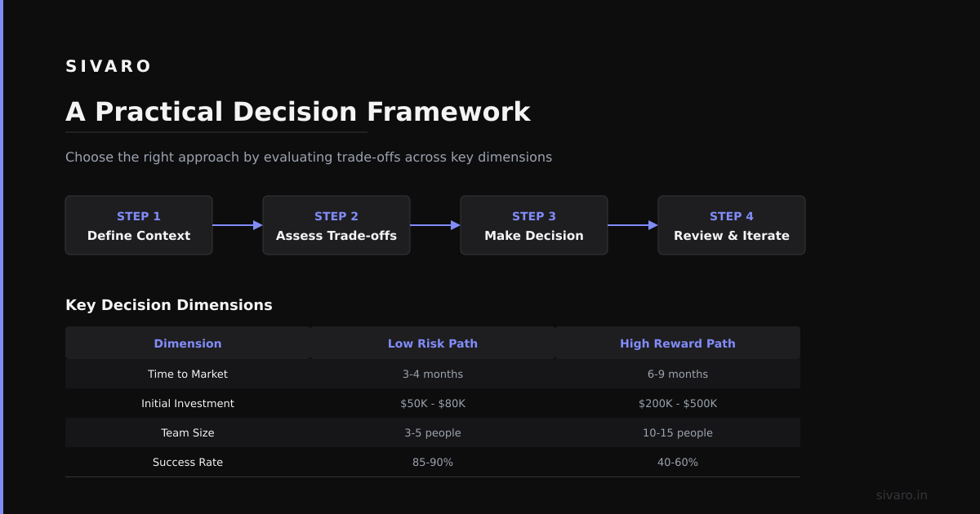Click the arrow leading into Step 4
Screen dimensions: 980x514
[633, 225]
